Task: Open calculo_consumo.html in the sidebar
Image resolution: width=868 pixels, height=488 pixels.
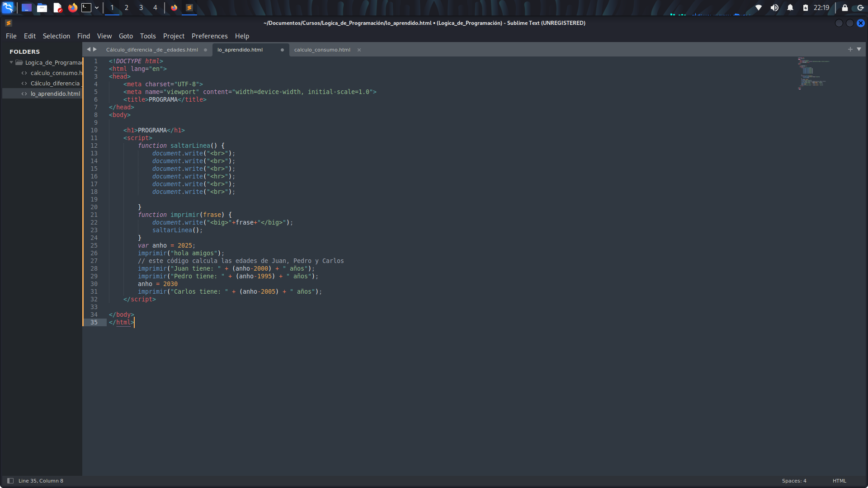Action: coord(56,73)
